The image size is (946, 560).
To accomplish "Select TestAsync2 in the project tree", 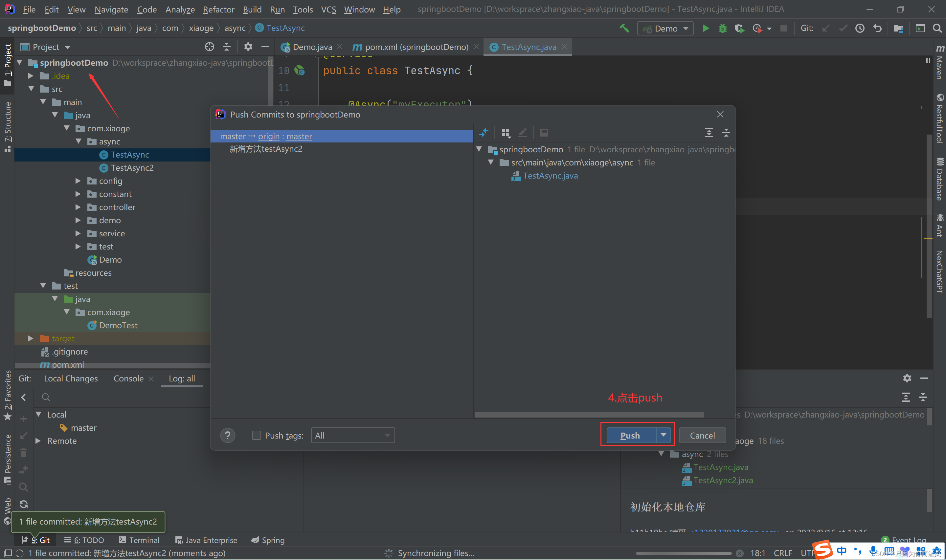I will pyautogui.click(x=132, y=168).
